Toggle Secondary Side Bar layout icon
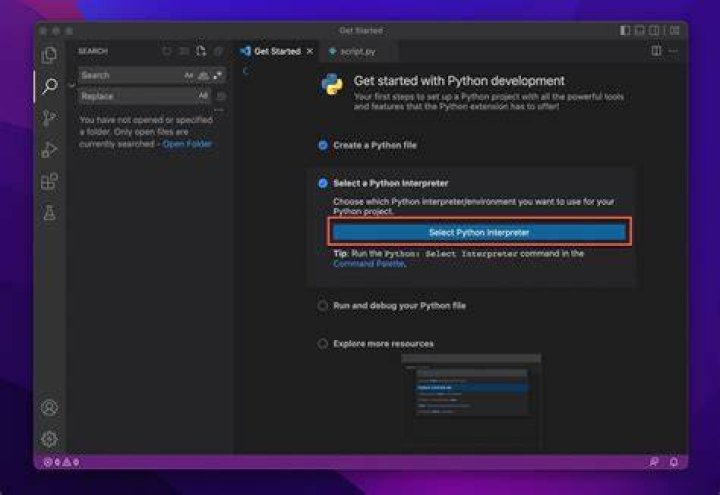720x495 pixels. point(654,30)
